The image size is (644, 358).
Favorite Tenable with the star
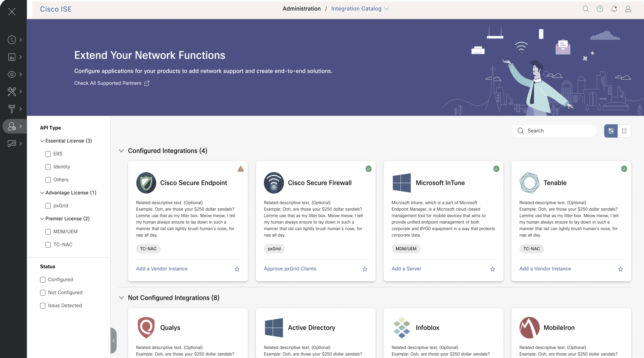click(x=620, y=269)
